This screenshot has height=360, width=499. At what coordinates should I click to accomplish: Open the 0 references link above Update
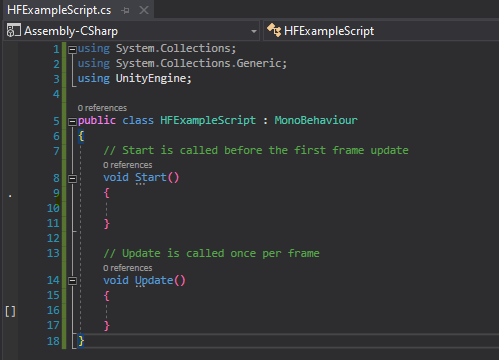(x=128, y=268)
